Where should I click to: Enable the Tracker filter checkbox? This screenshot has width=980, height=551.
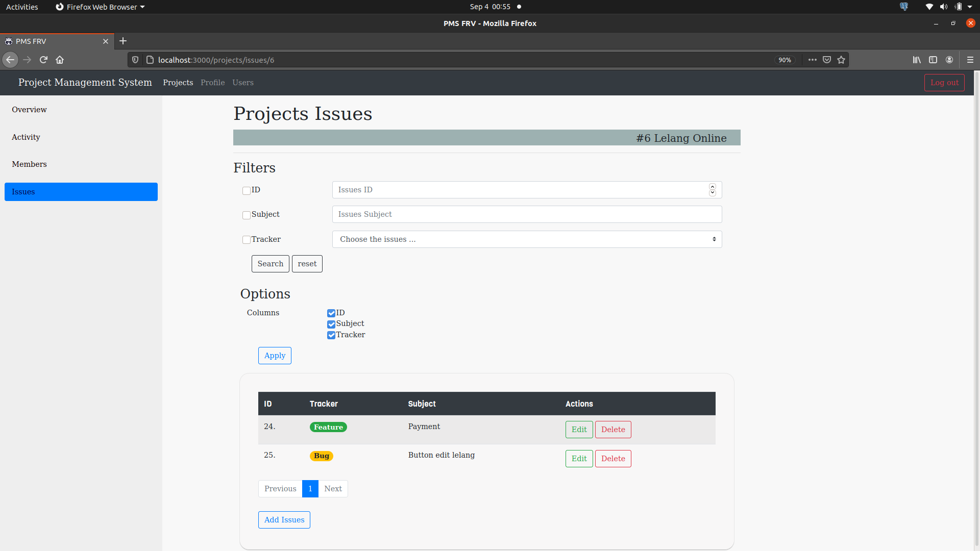point(247,240)
